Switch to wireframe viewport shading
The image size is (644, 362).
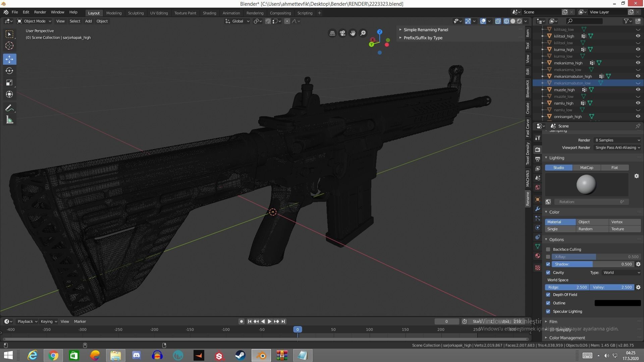point(506,21)
